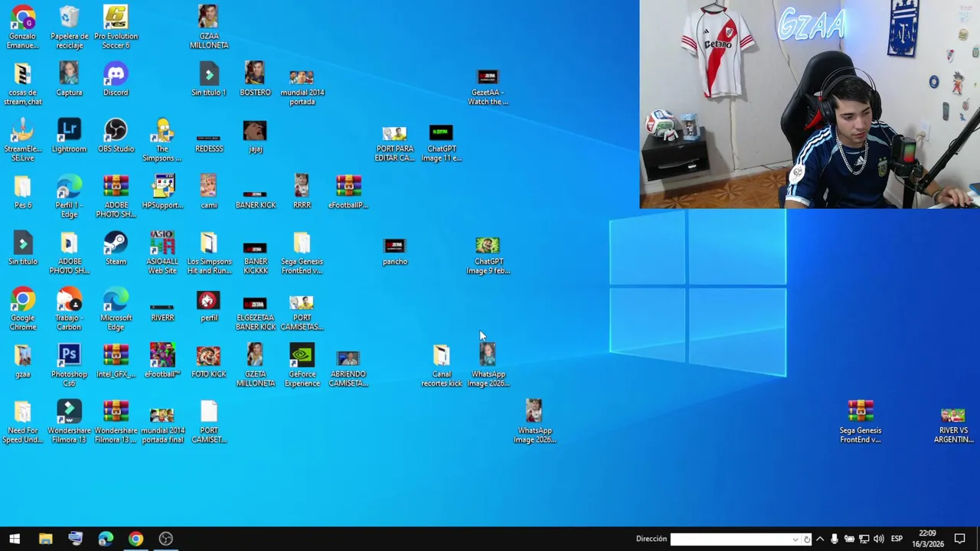This screenshot has height=551, width=980.
Task: Open FOTO KICK image file
Action: (x=208, y=361)
